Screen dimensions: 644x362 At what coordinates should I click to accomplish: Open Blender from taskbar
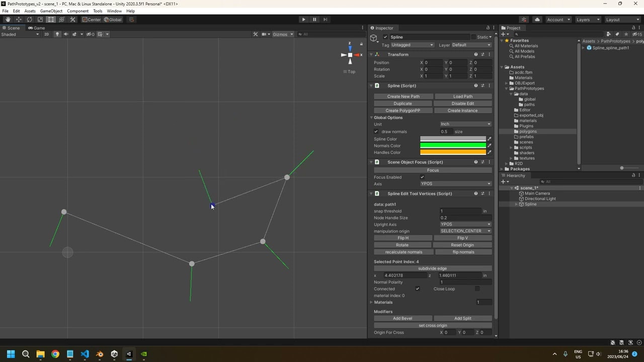pos(100,354)
